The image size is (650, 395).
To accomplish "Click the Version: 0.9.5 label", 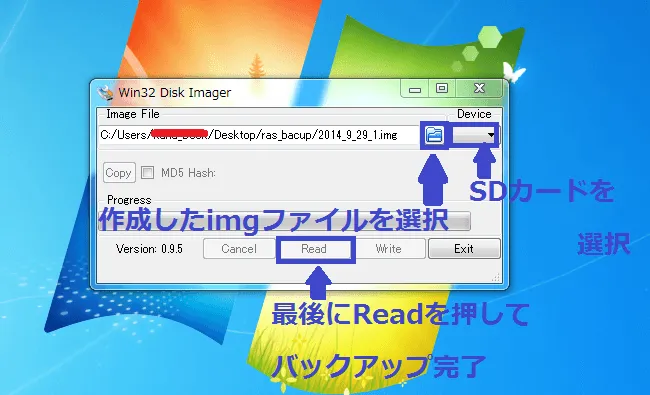I will [x=149, y=249].
